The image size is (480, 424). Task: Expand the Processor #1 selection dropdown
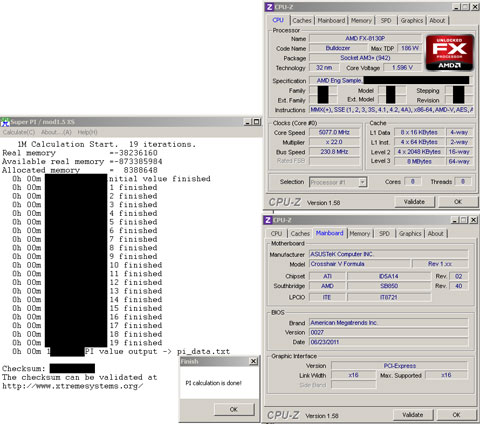pos(363,182)
